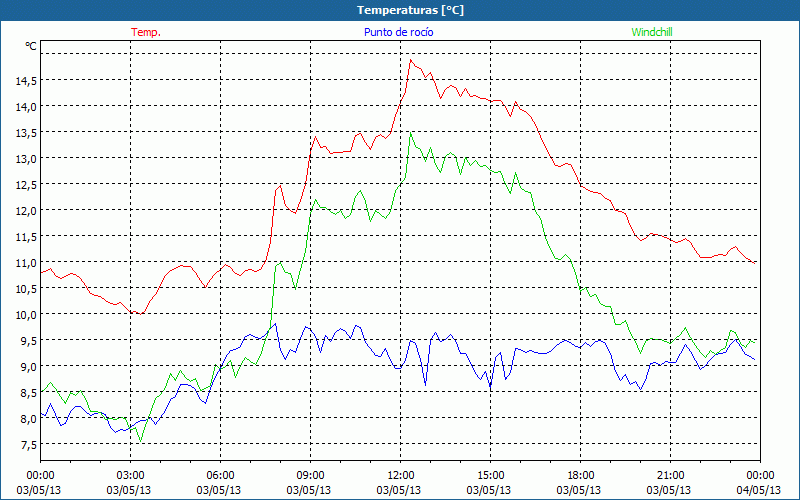
Task: Click the '11,5' y-axis value
Action: point(26,236)
